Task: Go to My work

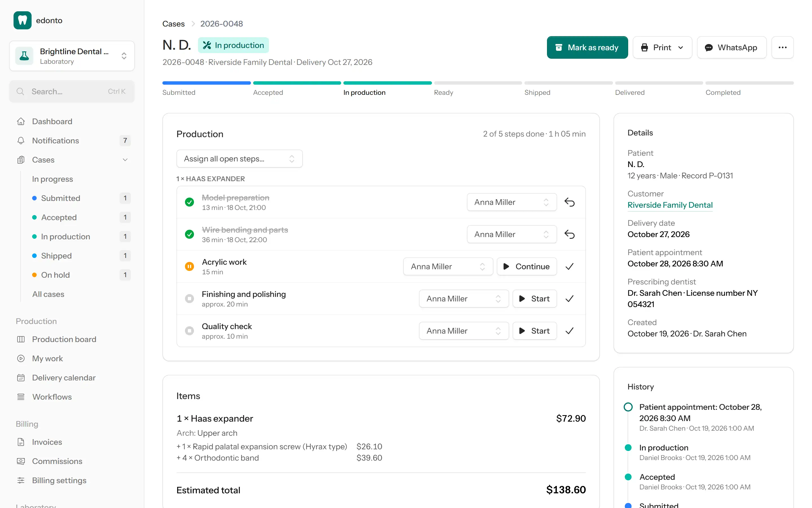Action: 72,358
